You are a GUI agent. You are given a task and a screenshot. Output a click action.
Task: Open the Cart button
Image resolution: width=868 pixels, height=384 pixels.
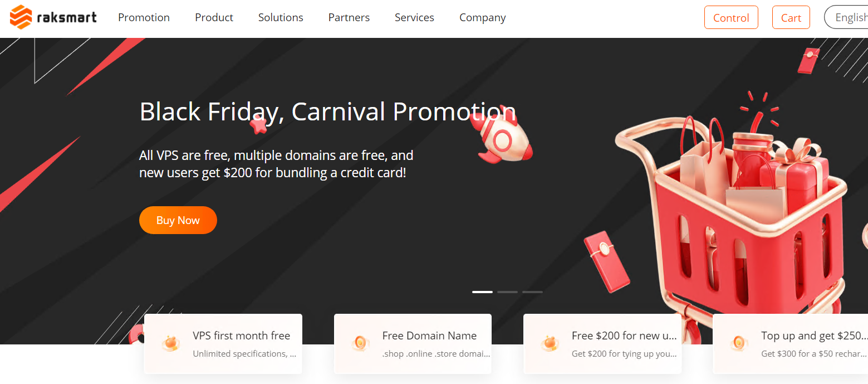(x=791, y=17)
